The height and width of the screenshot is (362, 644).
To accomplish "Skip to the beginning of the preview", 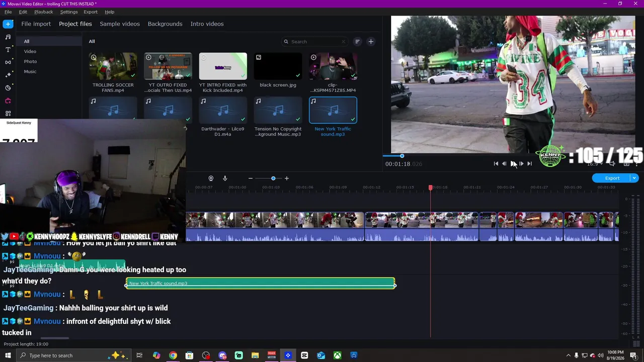I will (x=496, y=164).
